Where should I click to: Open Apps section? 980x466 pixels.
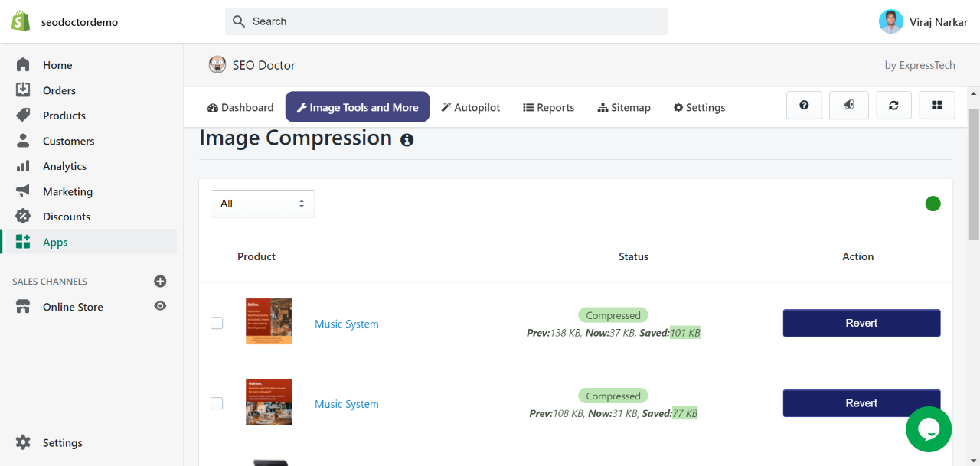pyautogui.click(x=89, y=242)
